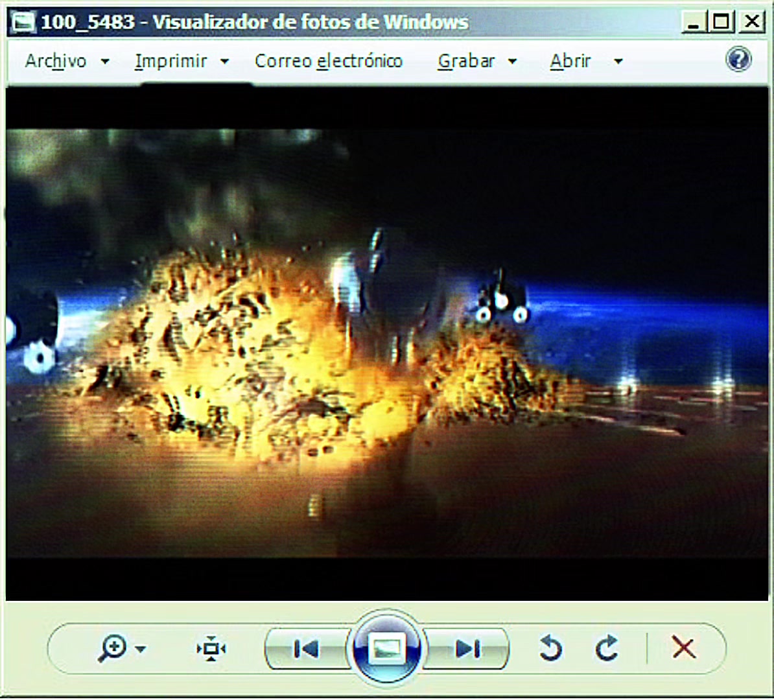Open the zoom slider dropdown arrow
Viewport: 774px width, 700px height.
[141, 649]
